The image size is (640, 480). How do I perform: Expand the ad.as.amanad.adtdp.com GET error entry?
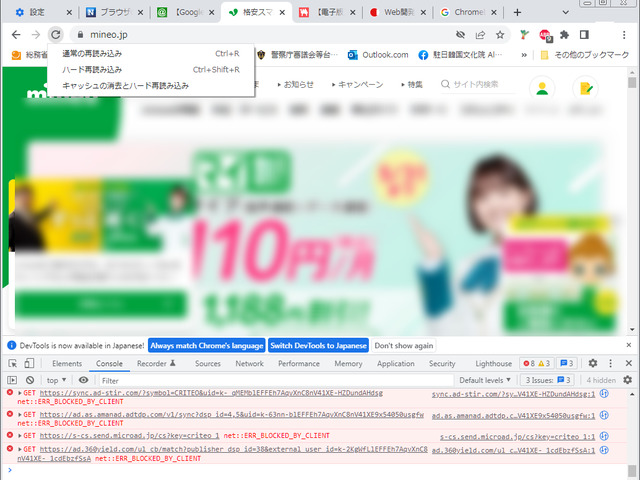(20, 415)
